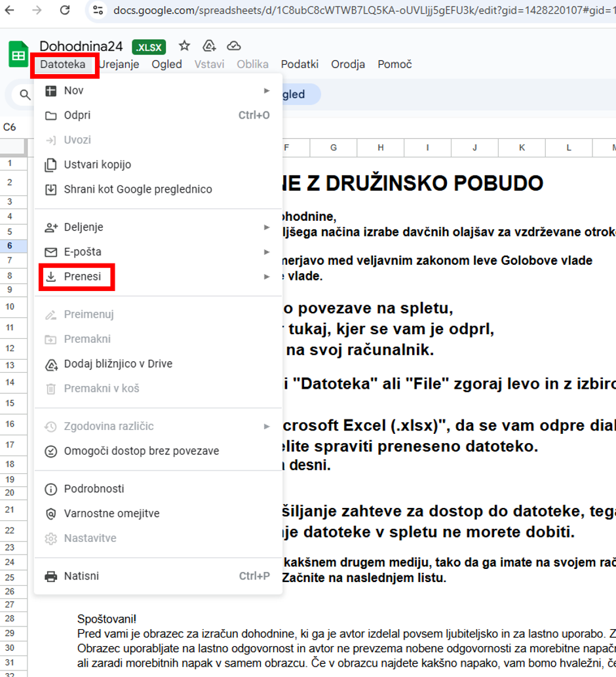The image size is (616, 677).
Task: Expand the Nov submenu arrow
Action: pyautogui.click(x=267, y=90)
